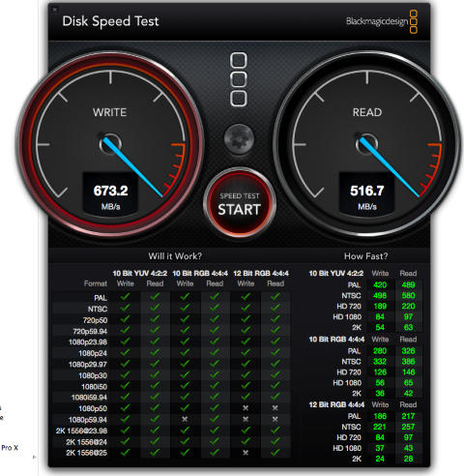Select the 2K 1556@25 format row label

click(86, 453)
